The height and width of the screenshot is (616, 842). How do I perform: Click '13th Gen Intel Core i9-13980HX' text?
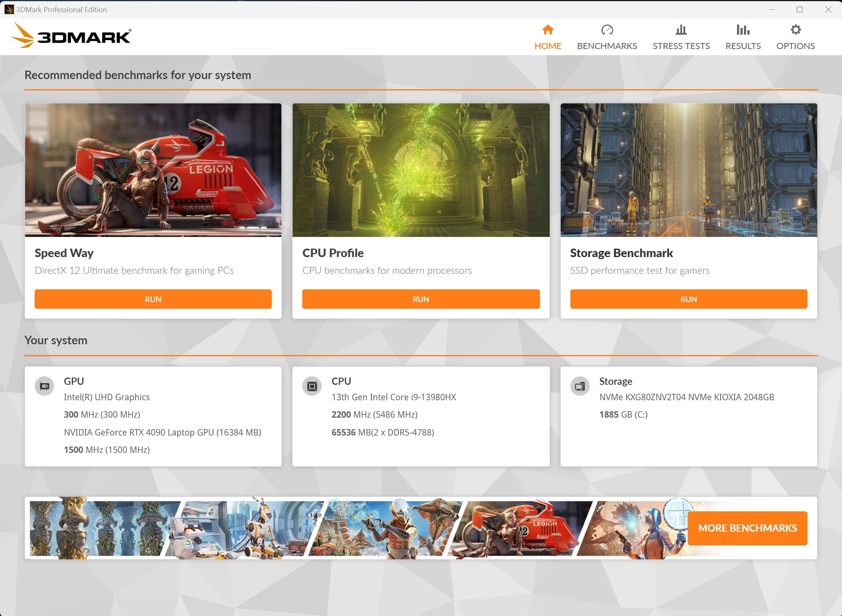point(394,397)
